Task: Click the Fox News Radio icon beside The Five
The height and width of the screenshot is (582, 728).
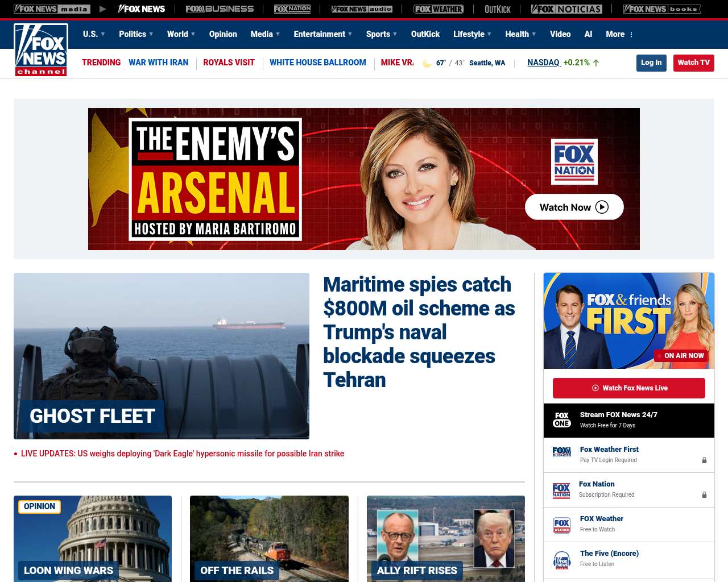Action: click(562, 560)
